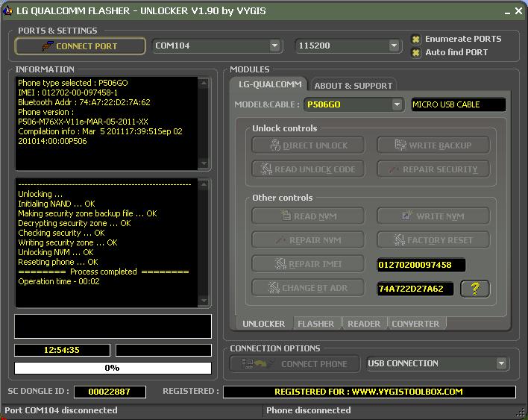This screenshot has width=528, height=420.
Task: Click 'Phone disconnected' status bar text
Action: coord(309,410)
